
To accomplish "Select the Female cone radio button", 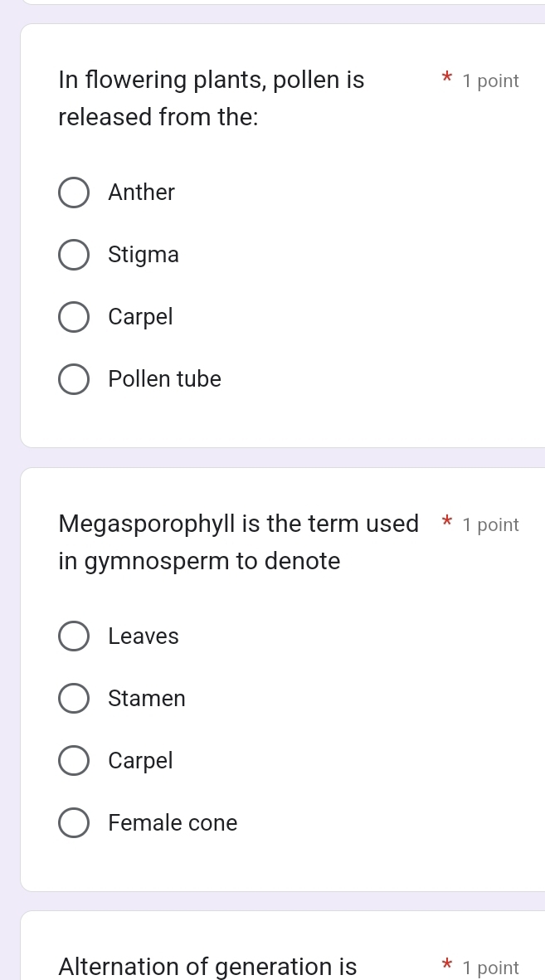I will point(74,823).
